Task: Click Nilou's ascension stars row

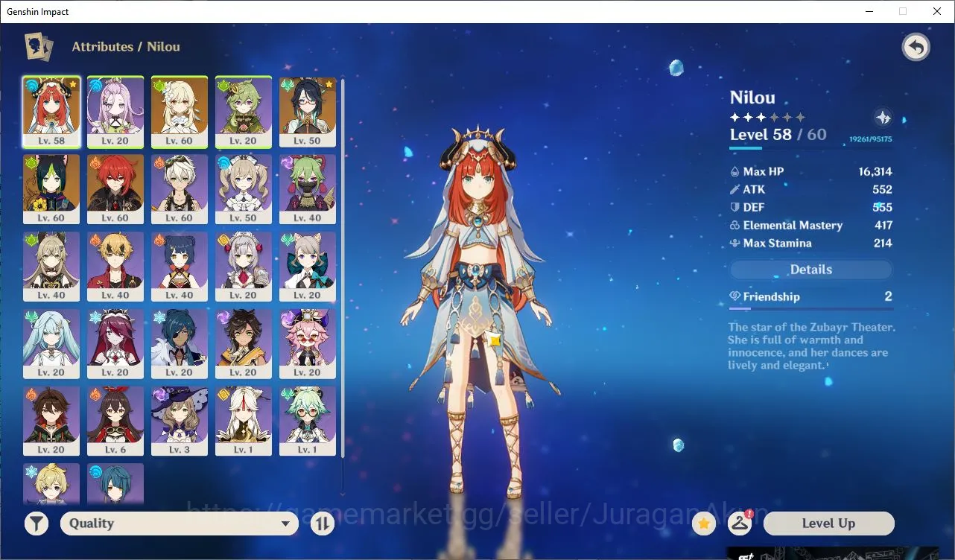Action: tap(767, 118)
